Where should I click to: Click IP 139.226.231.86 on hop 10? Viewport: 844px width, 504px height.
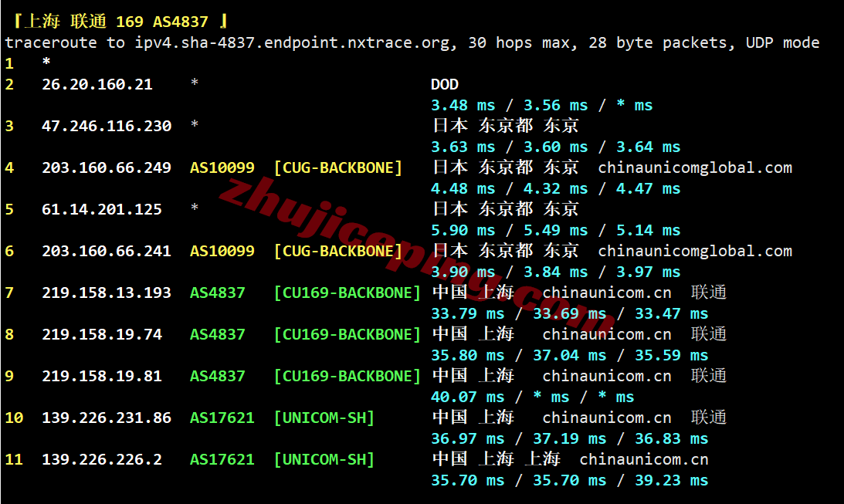(x=107, y=418)
